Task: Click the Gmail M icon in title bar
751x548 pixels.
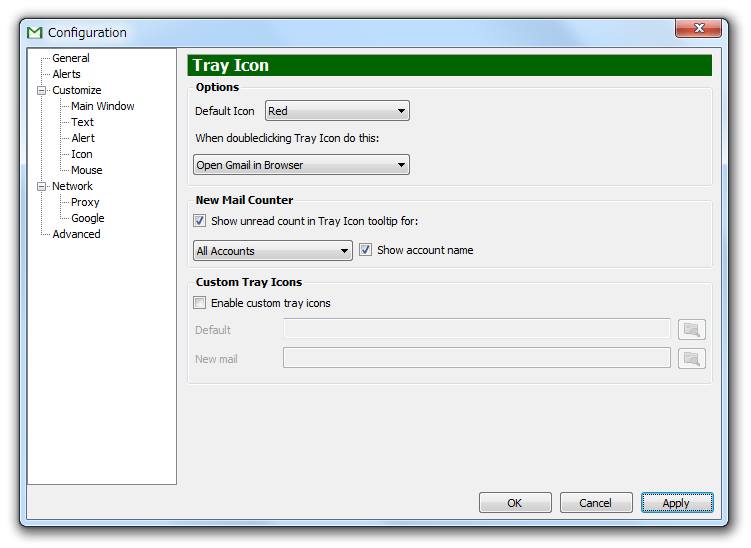Action: (x=34, y=33)
